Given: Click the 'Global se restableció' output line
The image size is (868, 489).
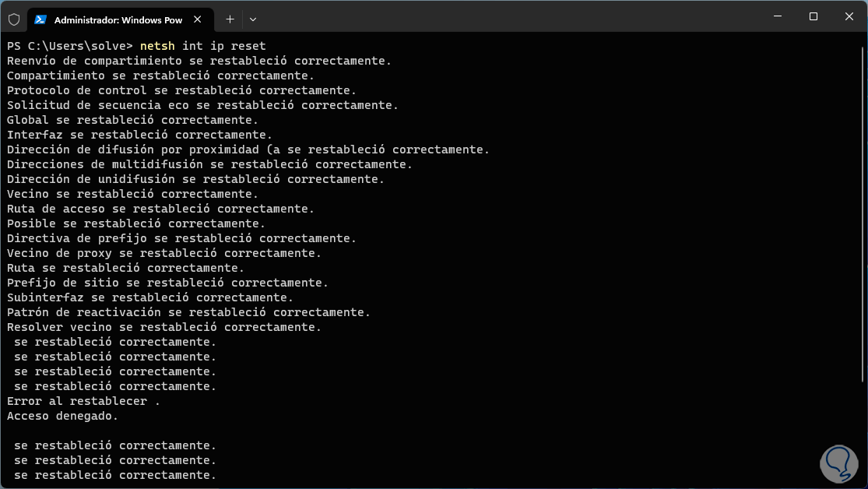Looking at the screenshot, I should (132, 120).
